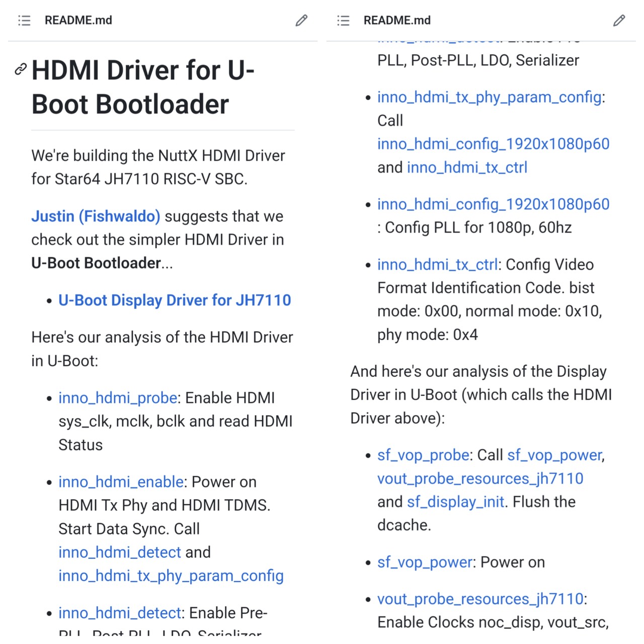Image resolution: width=644 pixels, height=644 pixels.
Task: Open vout_probe_resources_jh7110 link before 'Enable Clocks'
Action: click(480, 599)
